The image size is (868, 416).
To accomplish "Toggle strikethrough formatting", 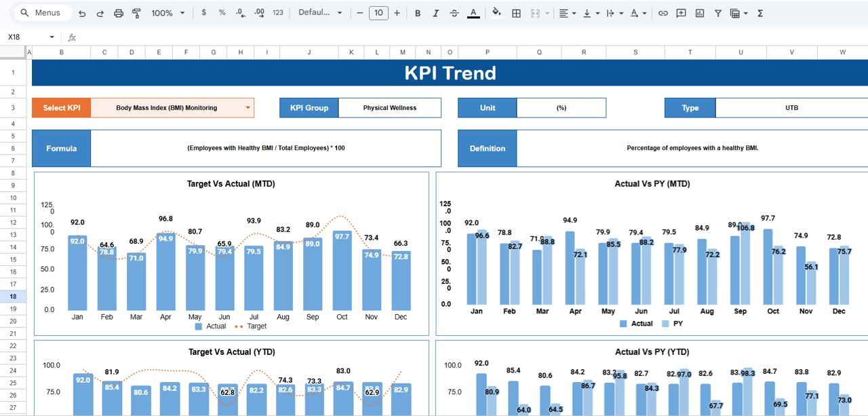I will click(x=454, y=12).
